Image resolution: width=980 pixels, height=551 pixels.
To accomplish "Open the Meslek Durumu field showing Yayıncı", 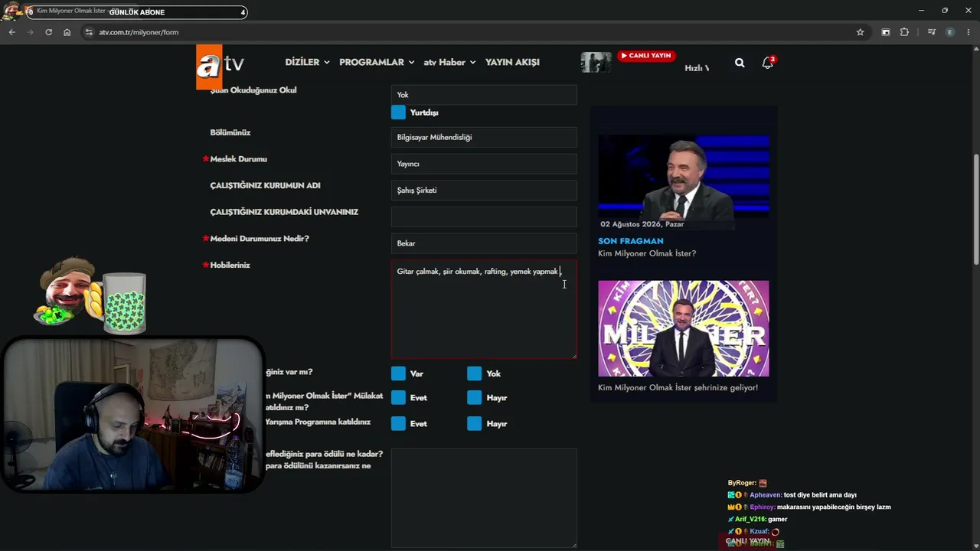I will tap(484, 164).
